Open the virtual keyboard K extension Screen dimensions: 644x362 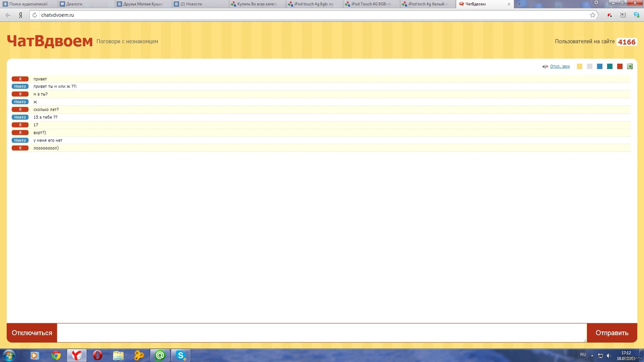[623, 15]
